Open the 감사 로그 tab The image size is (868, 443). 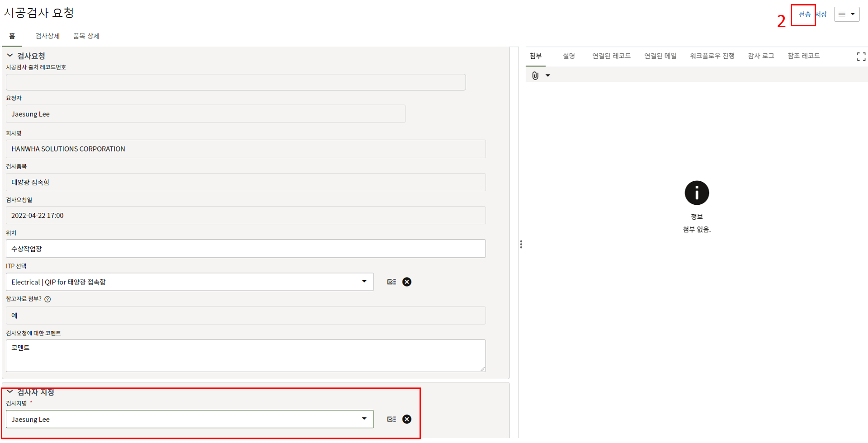(x=761, y=56)
